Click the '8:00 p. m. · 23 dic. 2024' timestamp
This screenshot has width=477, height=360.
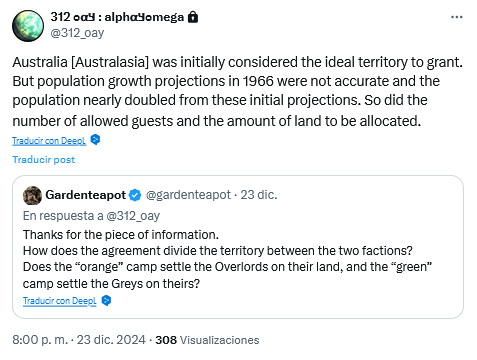tap(79, 340)
